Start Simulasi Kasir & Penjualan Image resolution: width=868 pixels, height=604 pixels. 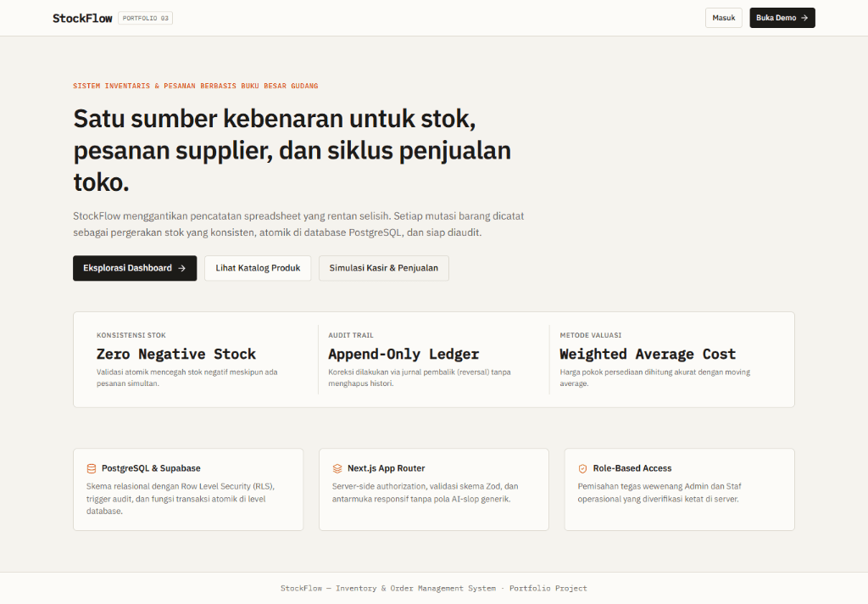384,268
